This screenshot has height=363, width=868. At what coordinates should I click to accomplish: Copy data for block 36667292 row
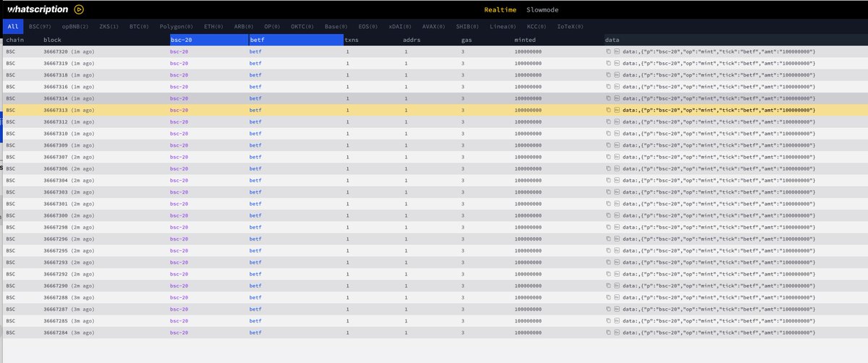(608, 274)
